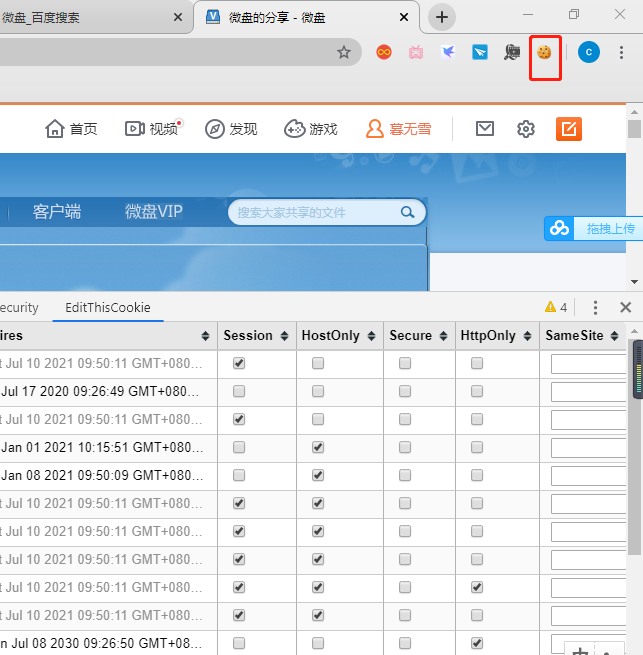643x655 pixels.
Task: Toggle HttpOnly checkbox in Jul 08 2030 row
Action: [477, 643]
